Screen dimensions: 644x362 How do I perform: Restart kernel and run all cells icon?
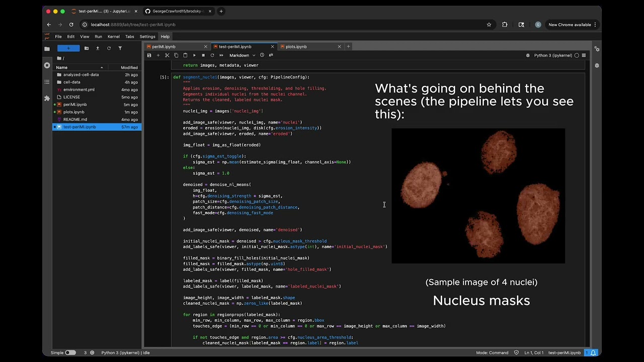[221, 55]
